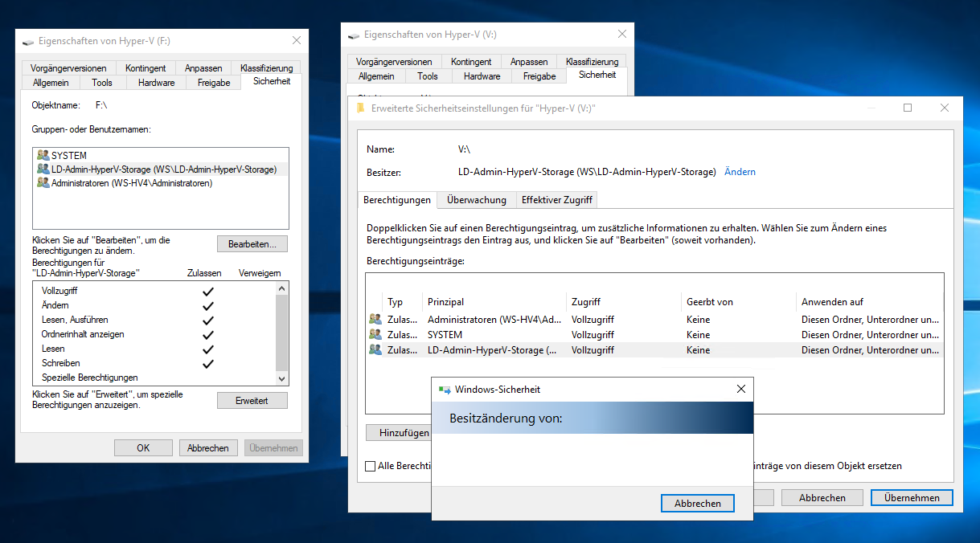Screen dimensions: 980x543
Task: Open Hardware tab in F: properties
Action: coord(156,83)
